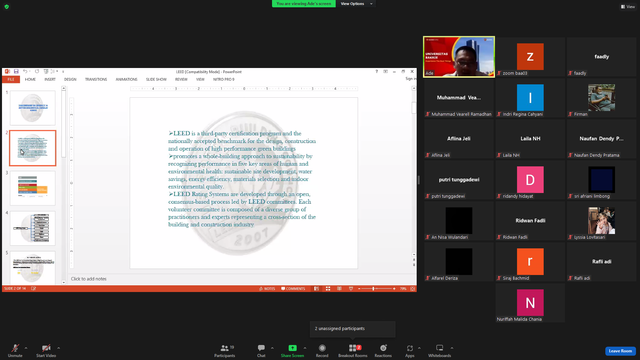640x360 pixels.
Task: Open Zoom Apps
Action: 409,350
